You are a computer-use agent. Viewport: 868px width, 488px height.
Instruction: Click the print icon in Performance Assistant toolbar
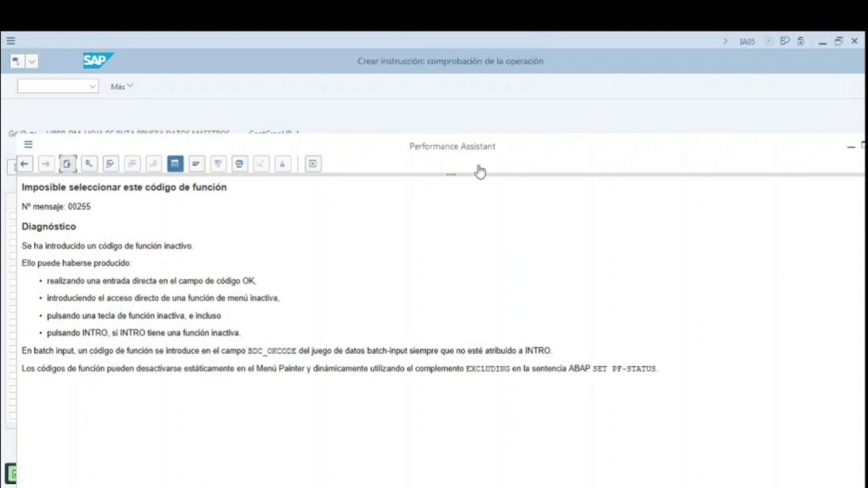(x=239, y=163)
